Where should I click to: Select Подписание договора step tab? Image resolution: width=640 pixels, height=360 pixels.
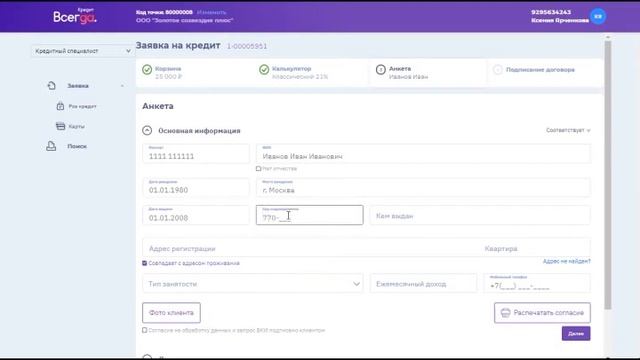pyautogui.click(x=545, y=73)
